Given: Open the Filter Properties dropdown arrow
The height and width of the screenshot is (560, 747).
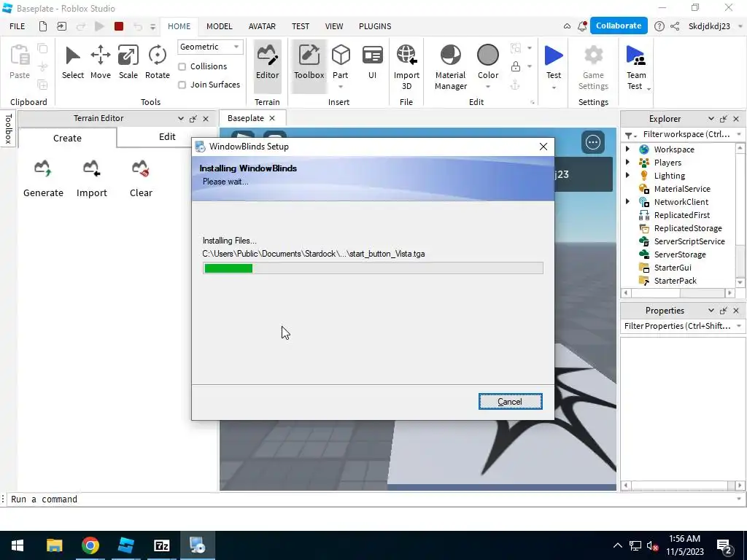Looking at the screenshot, I should [x=739, y=326].
